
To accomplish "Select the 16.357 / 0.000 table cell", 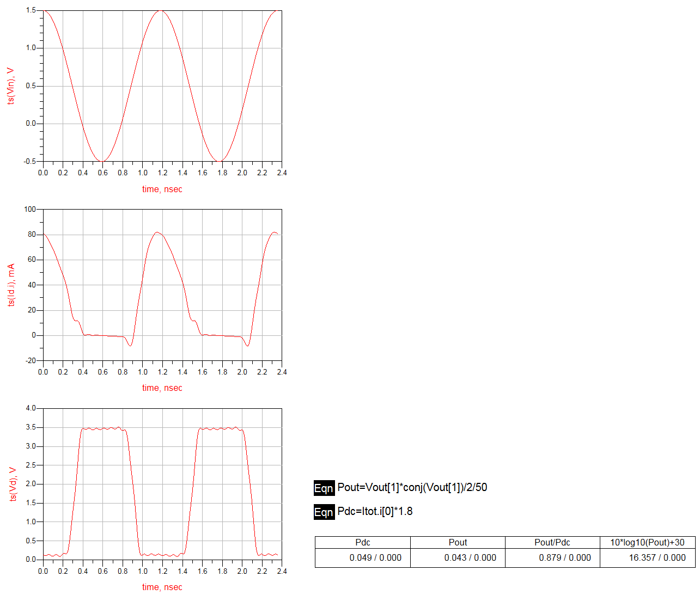I will click(647, 557).
